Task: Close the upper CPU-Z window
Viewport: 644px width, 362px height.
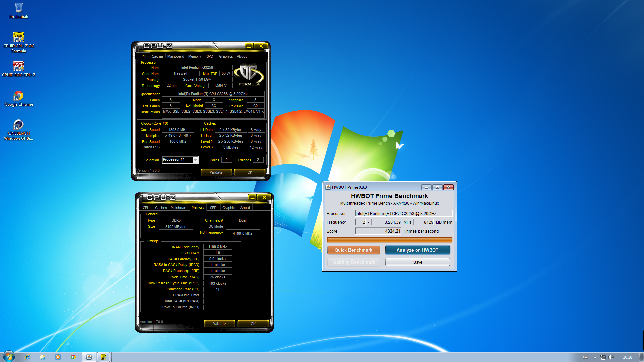Action: [261, 46]
